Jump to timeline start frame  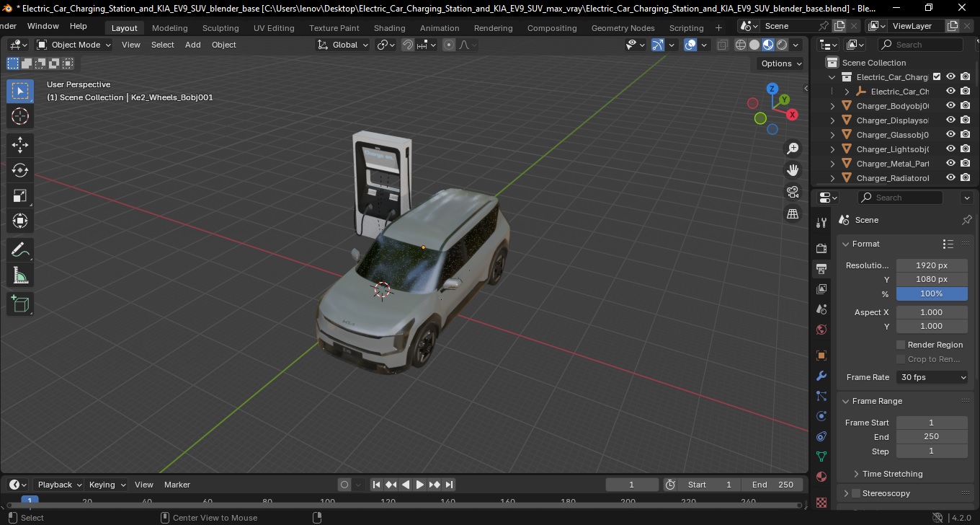[x=376, y=485]
